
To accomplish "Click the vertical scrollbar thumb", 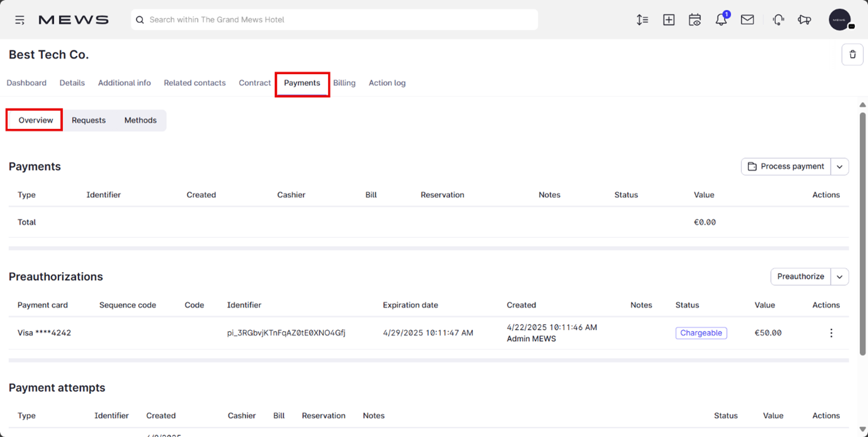I will point(862,234).
